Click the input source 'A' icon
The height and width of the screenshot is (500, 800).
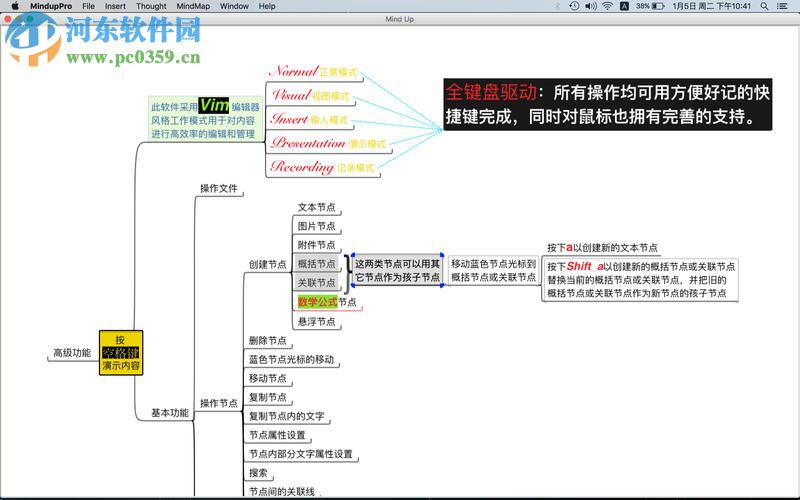click(624, 6)
